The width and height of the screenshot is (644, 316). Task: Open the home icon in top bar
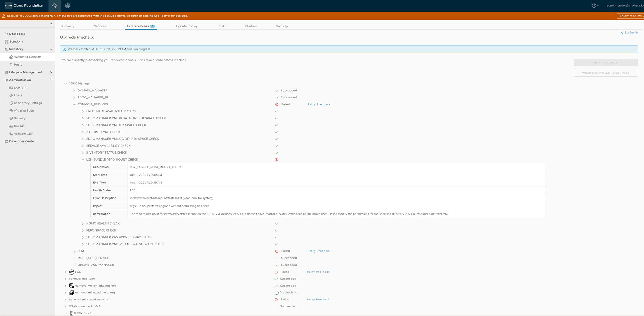(55, 5)
